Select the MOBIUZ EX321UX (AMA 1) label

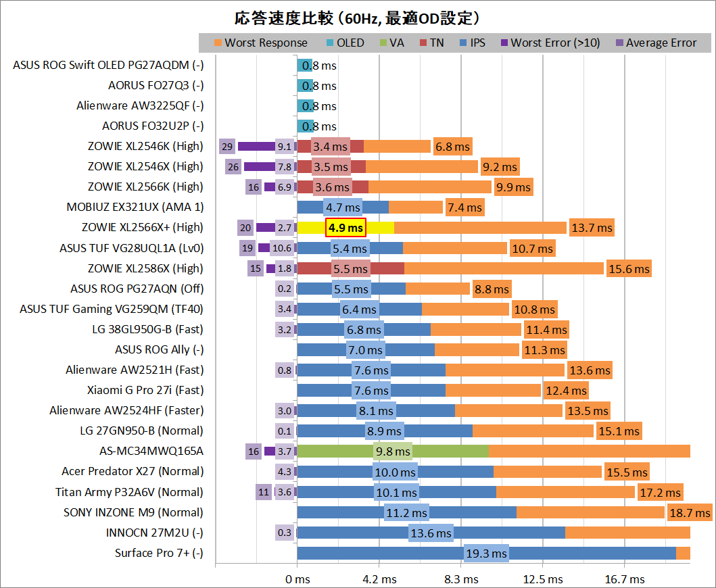tap(135, 207)
